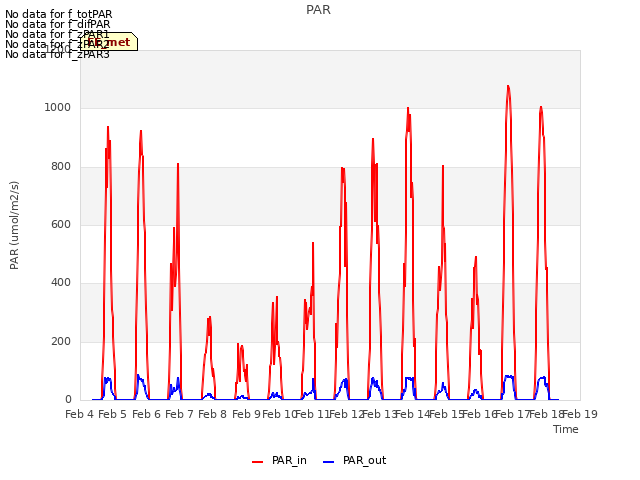The image size is (640, 480).
Task: Click the 400 y-axis tick label
Action: pos(61,283)
